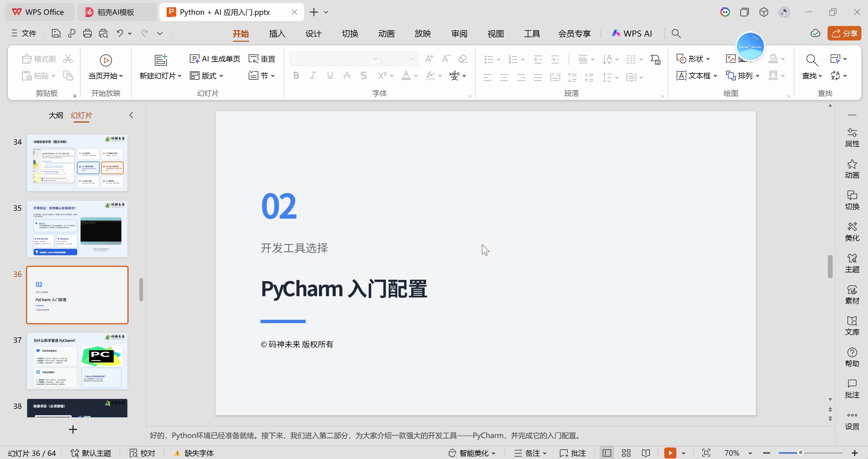Screen dimensions: 868x459
Task: Open the search magnifier in ribbon tabs
Action: [x=676, y=34]
